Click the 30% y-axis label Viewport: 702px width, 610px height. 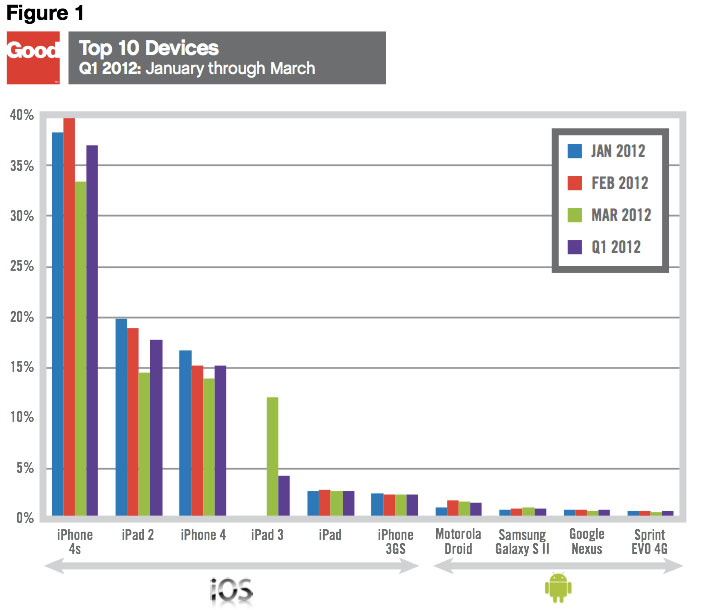pos(22,216)
